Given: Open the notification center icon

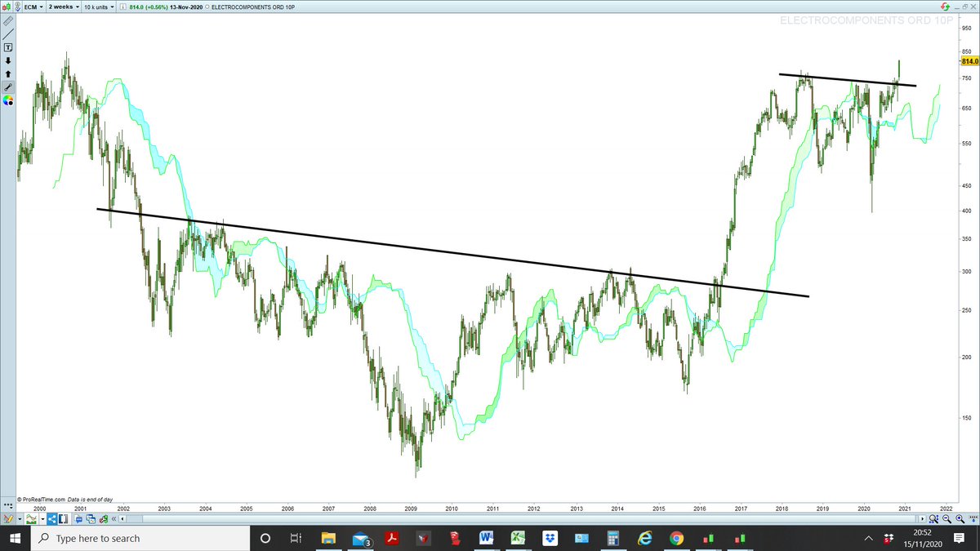Looking at the screenshot, I should tap(960, 539).
